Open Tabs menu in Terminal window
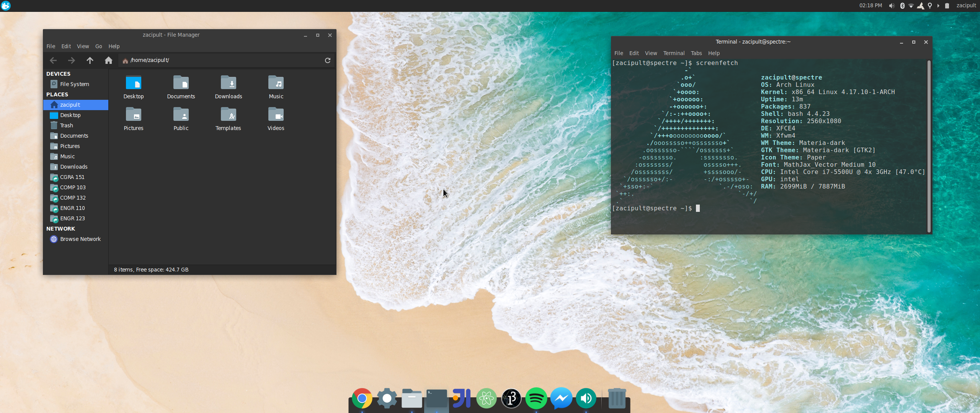 [x=696, y=53]
